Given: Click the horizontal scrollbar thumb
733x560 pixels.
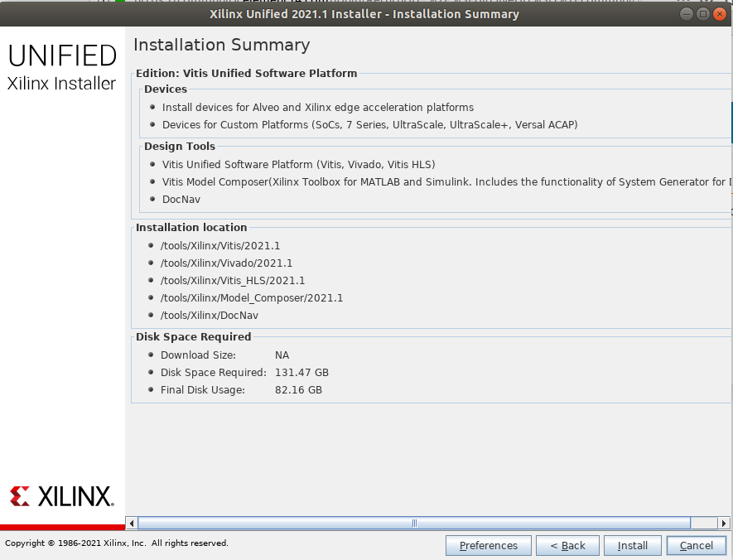Looking at the screenshot, I should tap(414, 523).
